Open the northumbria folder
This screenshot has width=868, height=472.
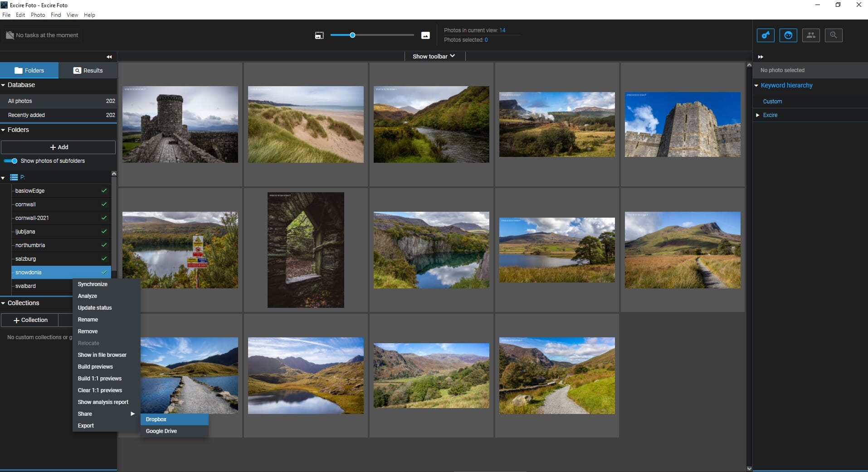tap(61, 245)
